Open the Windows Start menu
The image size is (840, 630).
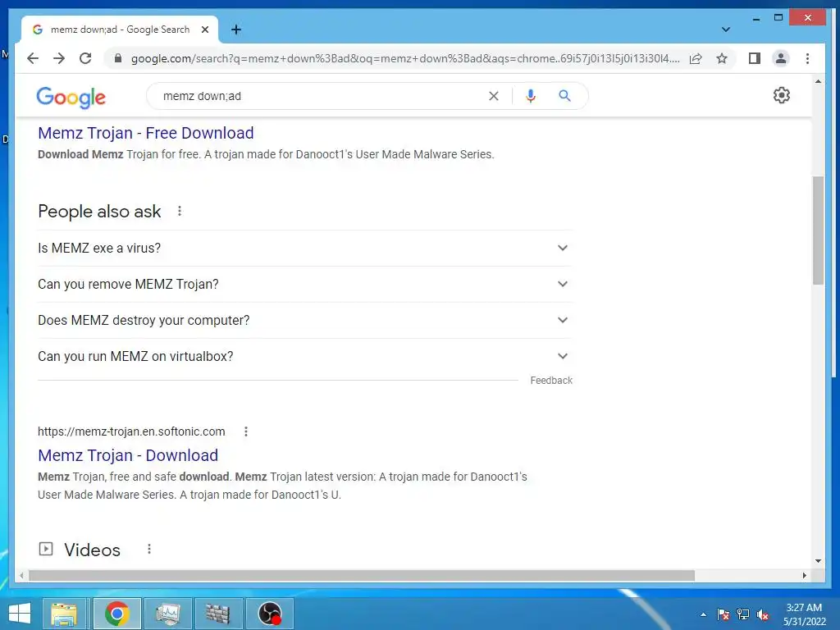(x=20, y=614)
